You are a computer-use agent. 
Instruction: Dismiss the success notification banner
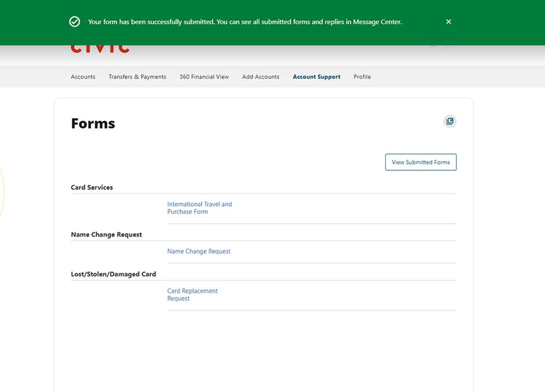click(x=449, y=21)
